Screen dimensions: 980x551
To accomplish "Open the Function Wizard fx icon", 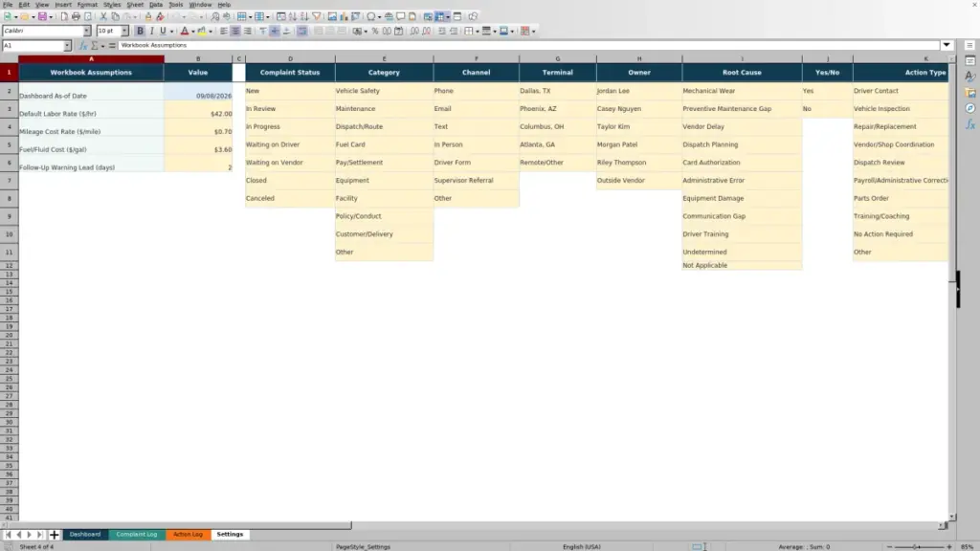I will (83, 46).
